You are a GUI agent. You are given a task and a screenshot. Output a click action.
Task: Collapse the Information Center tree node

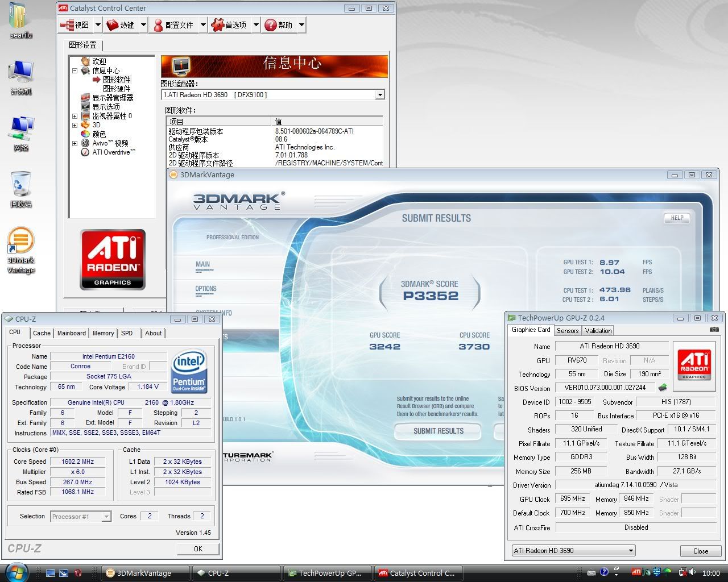pos(75,70)
